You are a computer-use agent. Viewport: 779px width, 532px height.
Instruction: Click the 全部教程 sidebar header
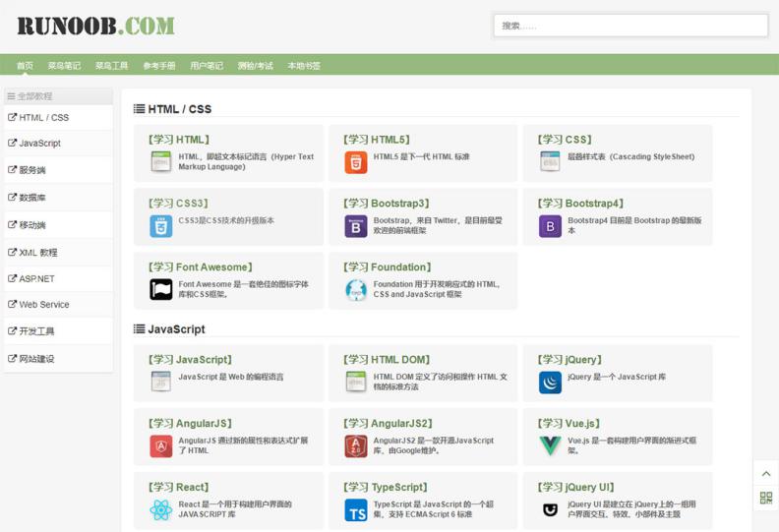(x=58, y=95)
